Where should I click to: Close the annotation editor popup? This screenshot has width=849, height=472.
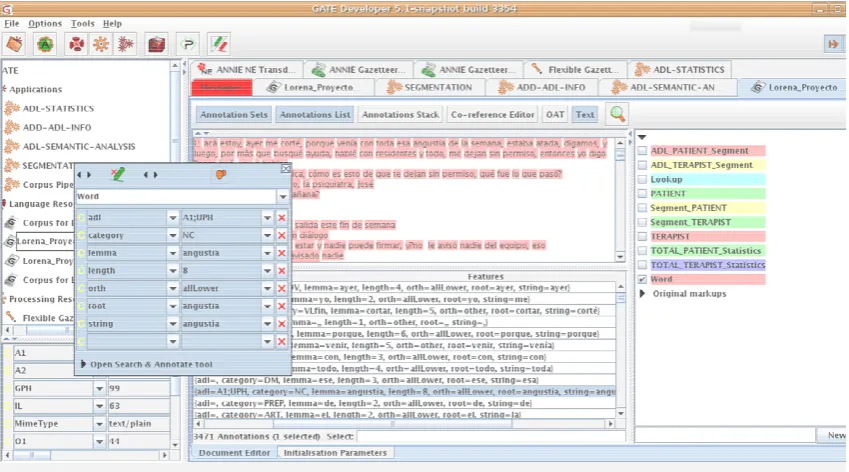click(x=285, y=169)
